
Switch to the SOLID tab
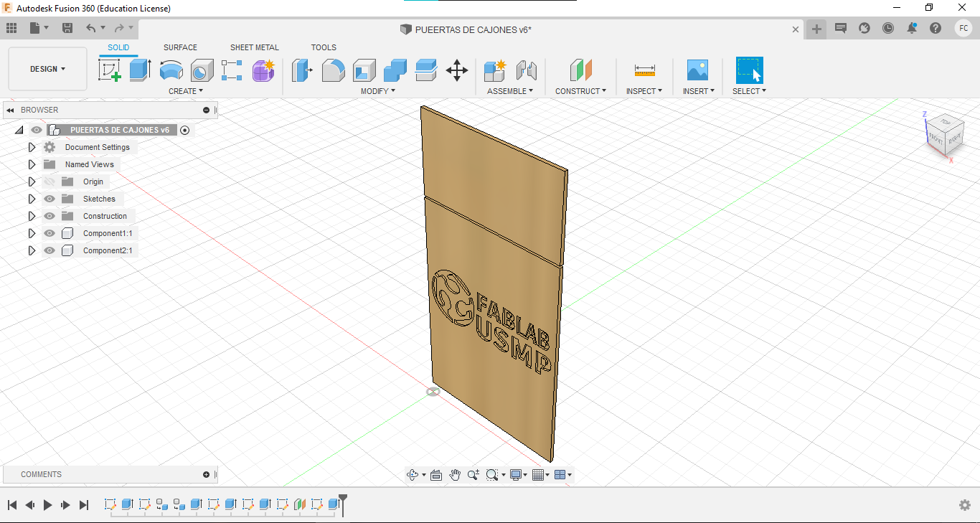coord(118,47)
